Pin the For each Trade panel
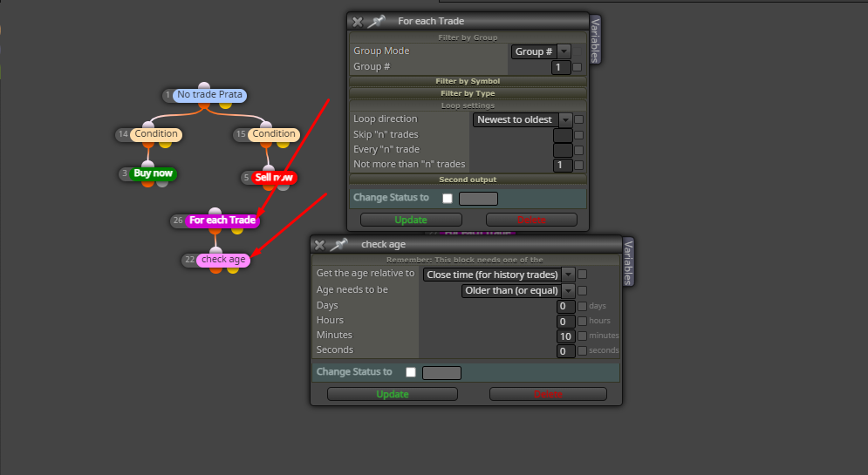Viewport: 868px width, 475px height. [377, 22]
